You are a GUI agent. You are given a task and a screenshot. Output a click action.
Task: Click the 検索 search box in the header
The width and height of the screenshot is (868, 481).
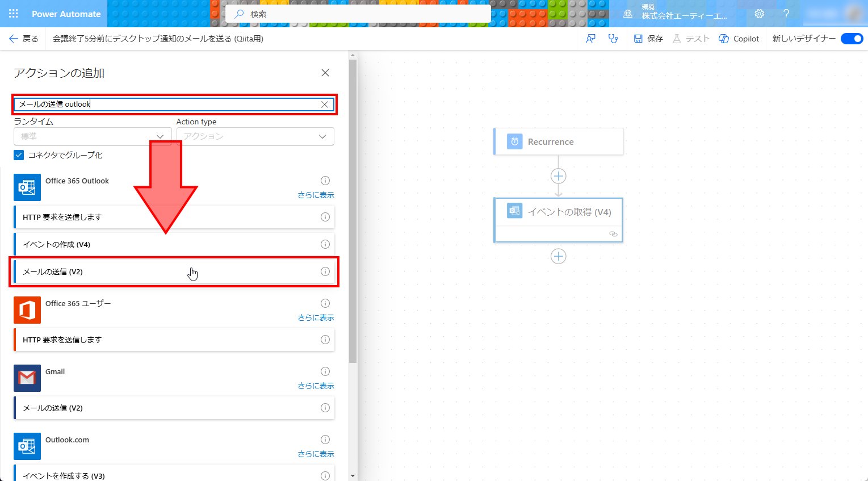(358, 14)
